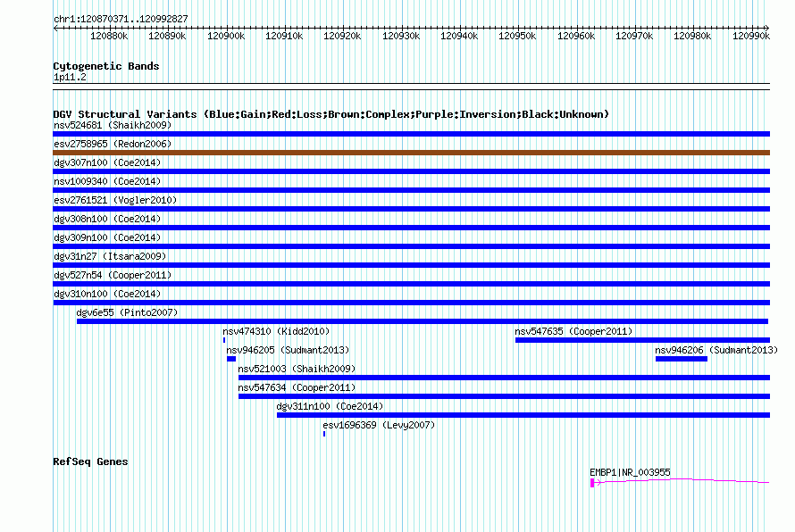Click the right arrow on the ruler
Viewport: 795px width, 532px height.
[767, 28]
